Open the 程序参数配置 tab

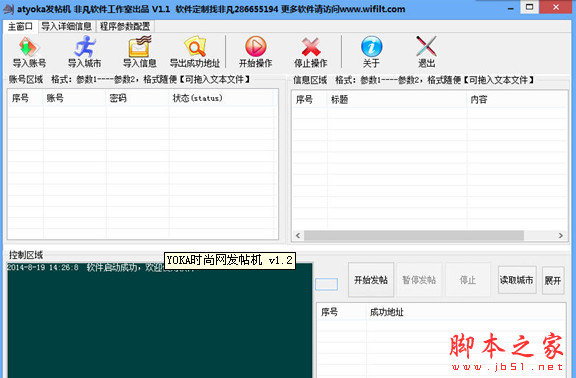tap(125, 26)
